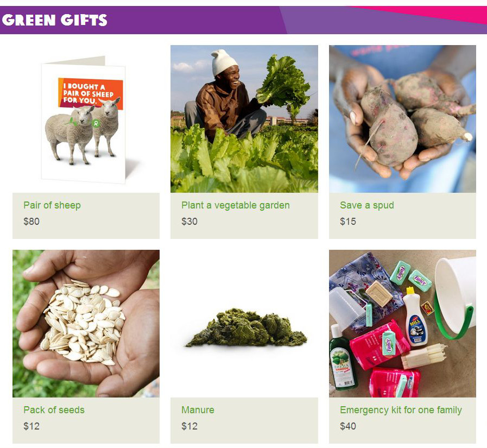This screenshot has height=448, width=487.
Task: Select the farmer holding lettuce photo
Action: pyautogui.click(x=244, y=119)
